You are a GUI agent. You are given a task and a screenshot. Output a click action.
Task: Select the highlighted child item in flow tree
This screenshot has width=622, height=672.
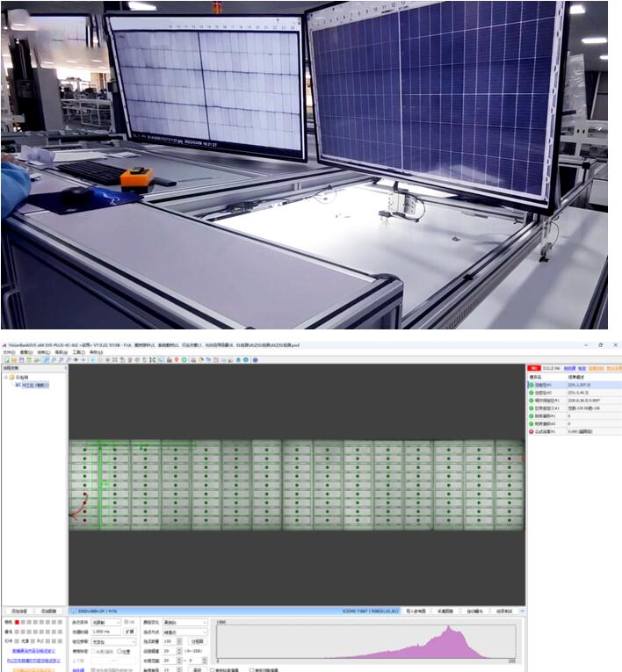pyautogui.click(x=32, y=385)
